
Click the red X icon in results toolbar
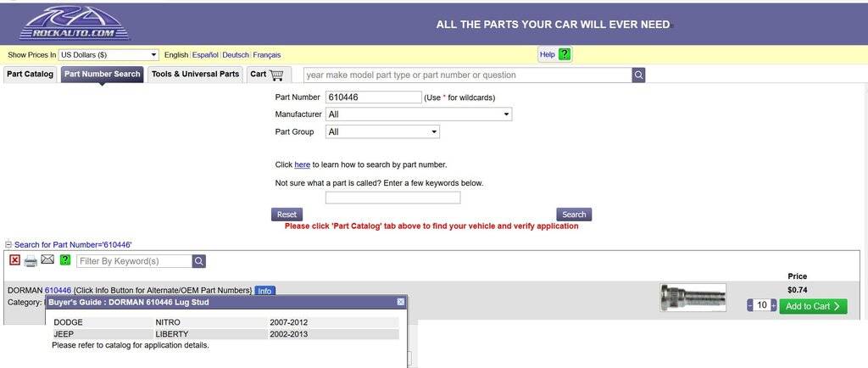point(15,260)
